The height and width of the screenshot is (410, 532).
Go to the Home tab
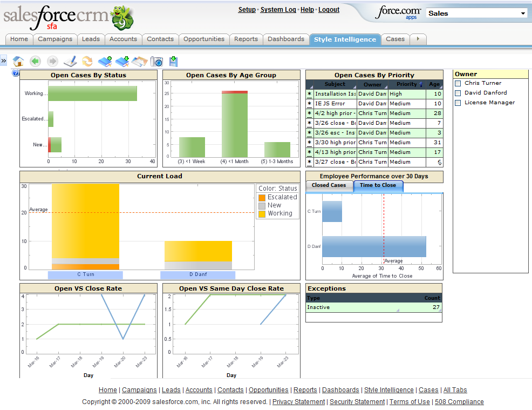19,39
